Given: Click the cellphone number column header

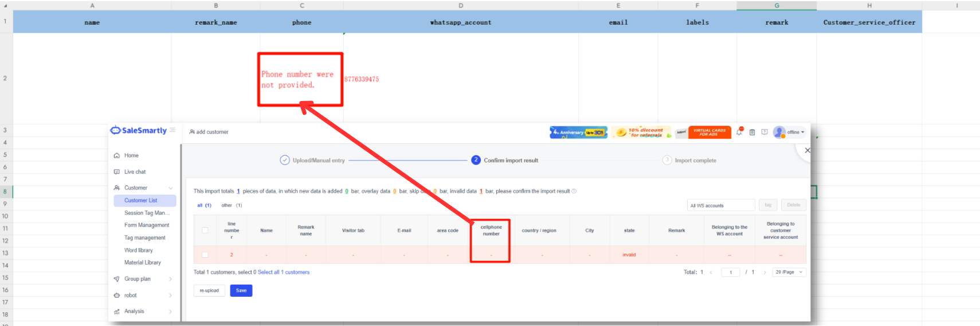Looking at the screenshot, I should (491, 231).
